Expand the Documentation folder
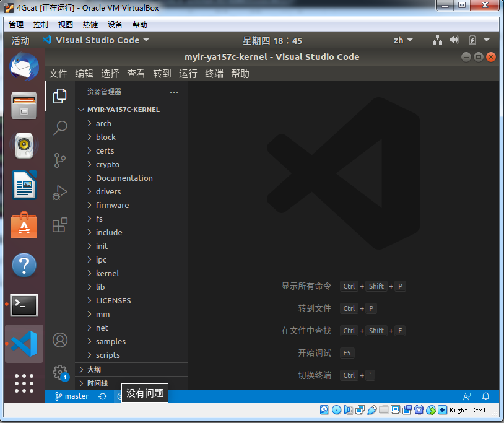The width and height of the screenshot is (504, 423). 132,178
